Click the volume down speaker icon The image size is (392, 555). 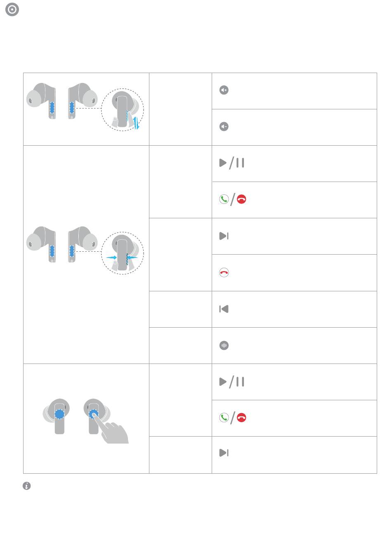pos(224,126)
